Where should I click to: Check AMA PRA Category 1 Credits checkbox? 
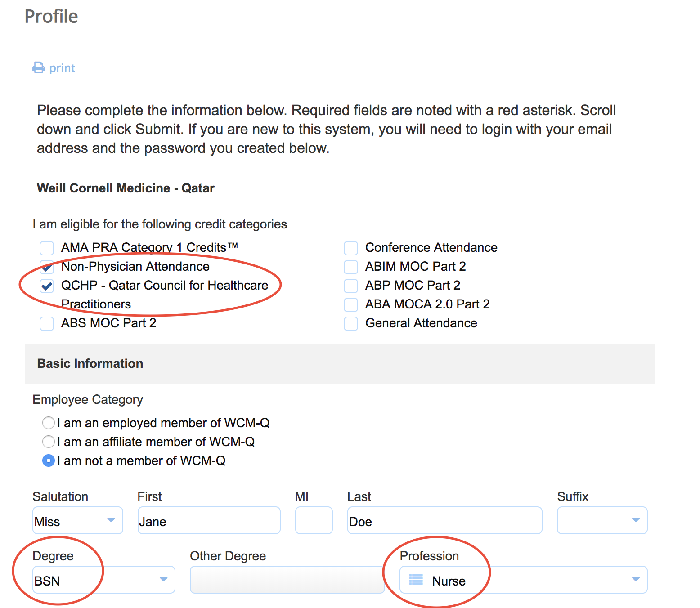pyautogui.click(x=47, y=248)
